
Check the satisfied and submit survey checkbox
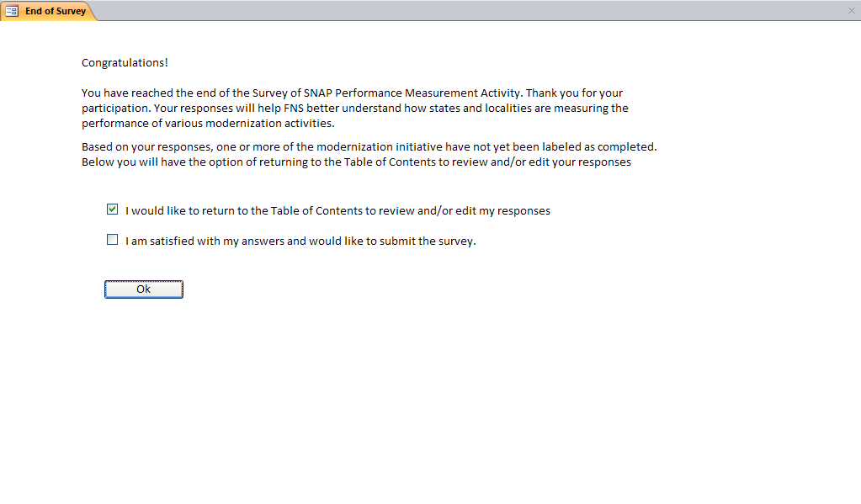(x=113, y=240)
